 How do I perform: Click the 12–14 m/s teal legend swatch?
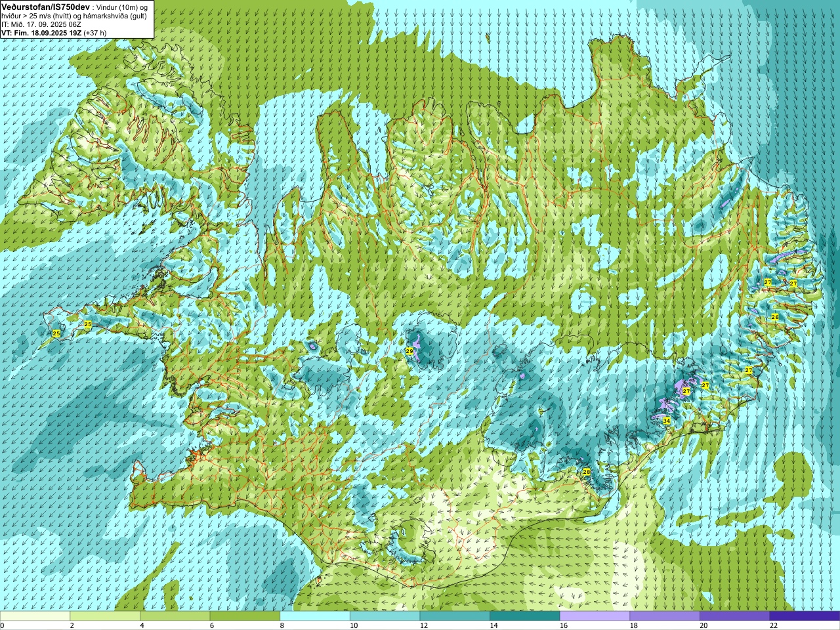[x=455, y=616]
